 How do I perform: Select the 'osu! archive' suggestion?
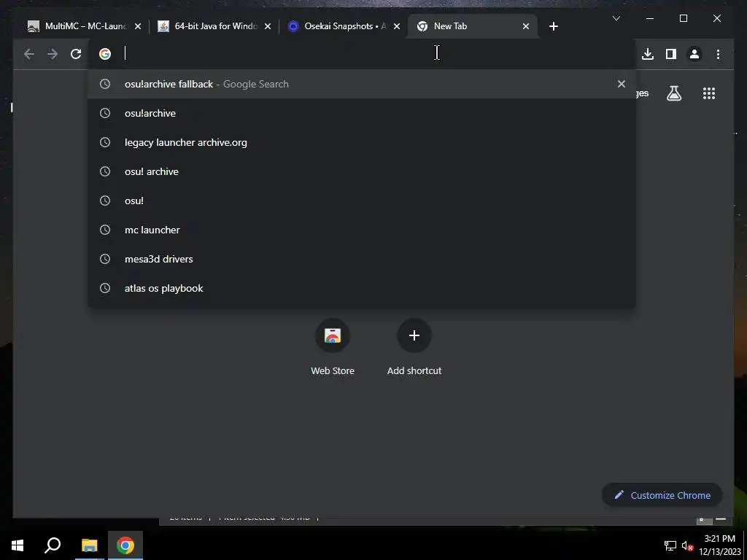pyautogui.click(x=362, y=171)
